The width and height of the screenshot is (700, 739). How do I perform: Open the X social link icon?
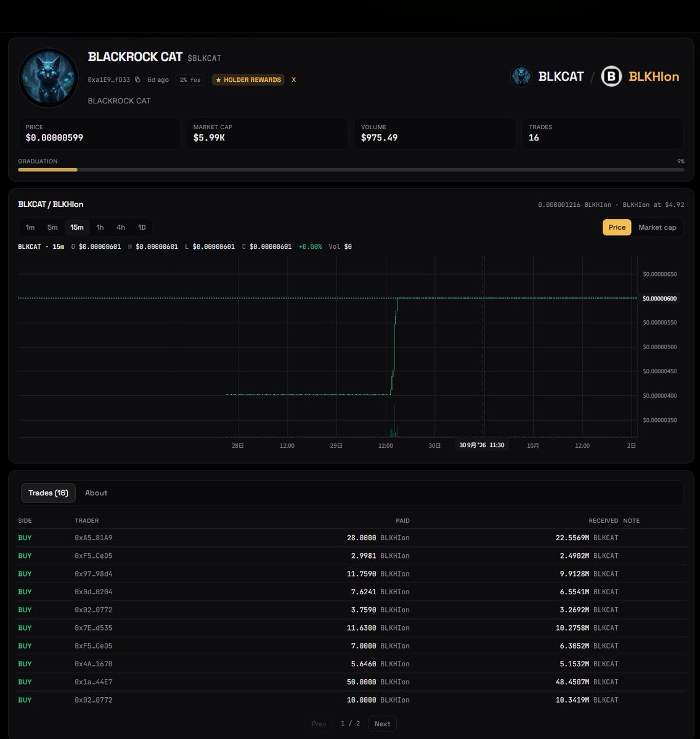click(293, 80)
